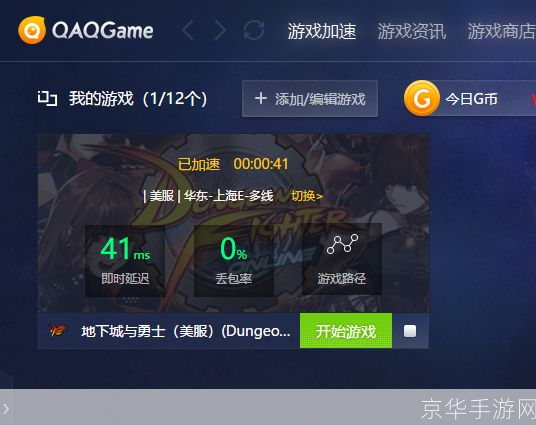Click the plus icon for adding games

(x=260, y=98)
